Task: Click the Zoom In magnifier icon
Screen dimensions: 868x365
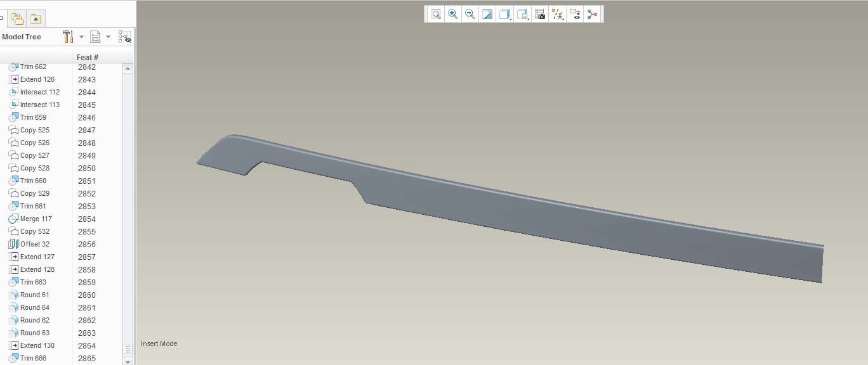Action: click(x=452, y=14)
